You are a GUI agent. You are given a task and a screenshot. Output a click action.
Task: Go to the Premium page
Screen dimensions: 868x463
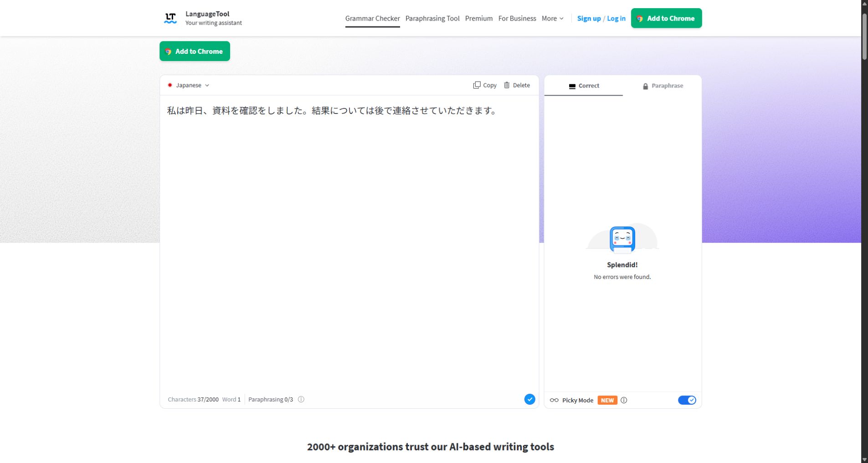point(479,18)
